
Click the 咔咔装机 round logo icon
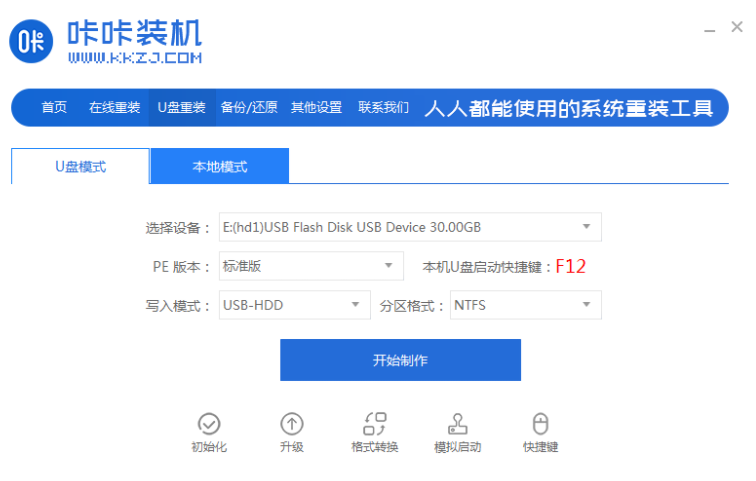click(31, 41)
